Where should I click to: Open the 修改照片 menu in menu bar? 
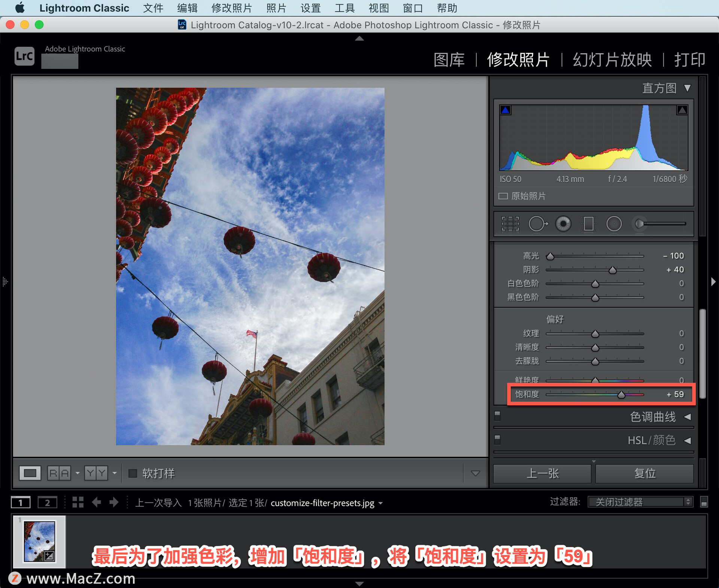(x=231, y=8)
